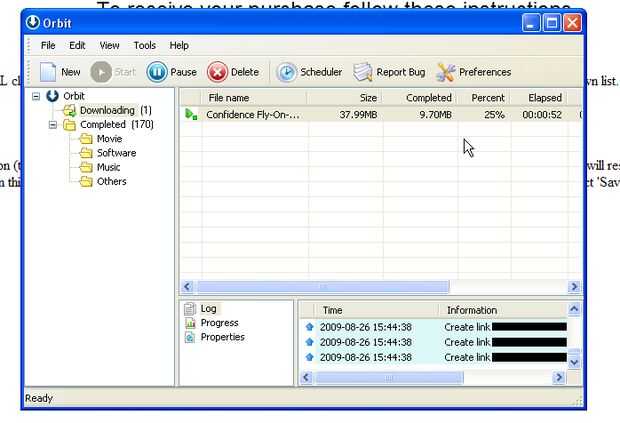Viewport: 620px width, 423px height.
Task: Click the Report Bug button label
Action: point(401,72)
